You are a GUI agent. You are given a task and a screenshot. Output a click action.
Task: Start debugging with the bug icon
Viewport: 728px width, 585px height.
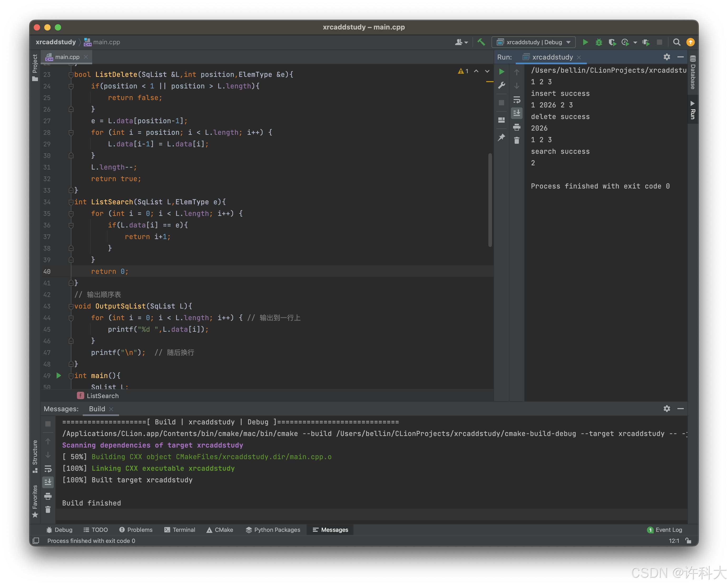[x=599, y=42]
